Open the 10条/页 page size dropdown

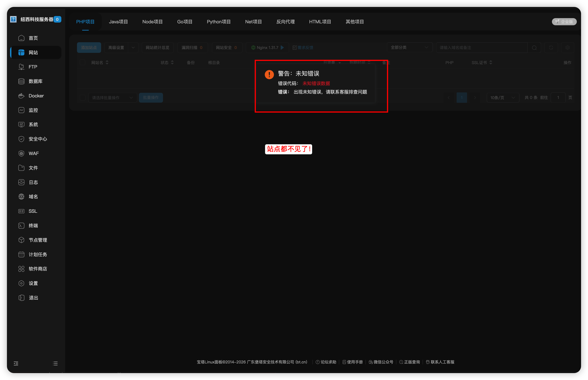tap(503, 98)
